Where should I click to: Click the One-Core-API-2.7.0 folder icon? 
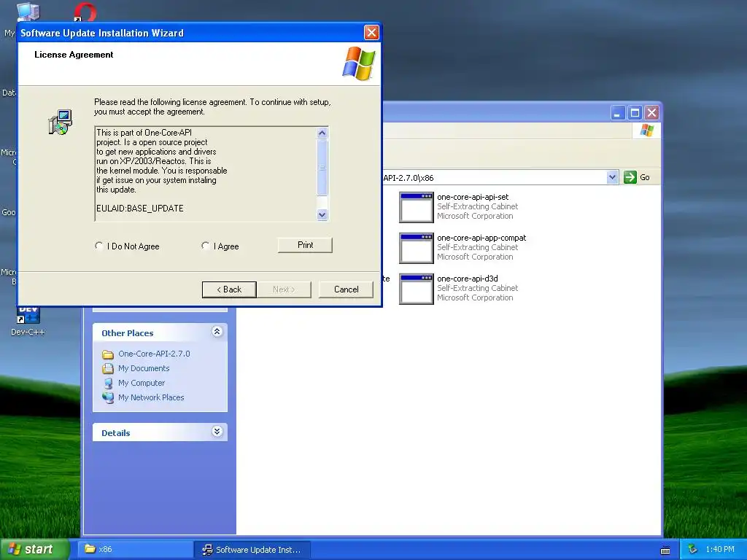pyautogui.click(x=108, y=354)
